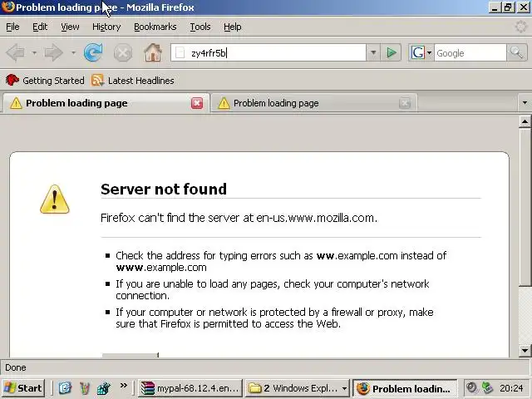Open the list all tabs dropdown
The image size is (532, 399).
525,103
